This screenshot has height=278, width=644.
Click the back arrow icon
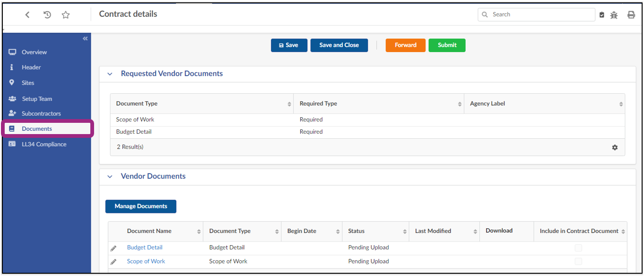coord(28,15)
